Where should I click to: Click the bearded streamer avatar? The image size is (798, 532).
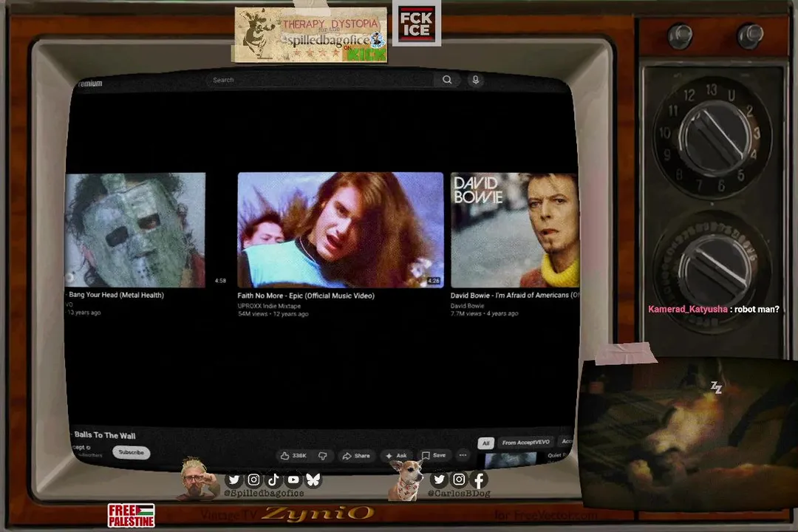coord(197,479)
